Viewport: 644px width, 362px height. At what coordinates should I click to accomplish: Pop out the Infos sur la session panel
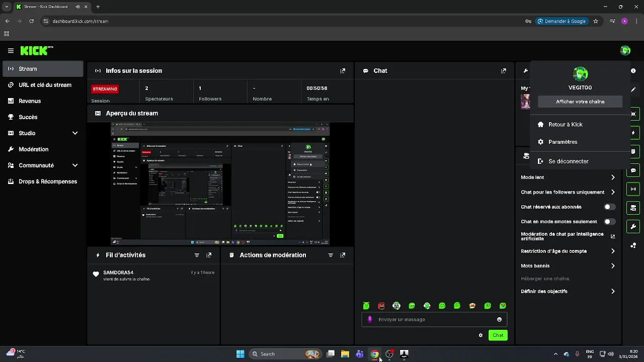pos(343,71)
